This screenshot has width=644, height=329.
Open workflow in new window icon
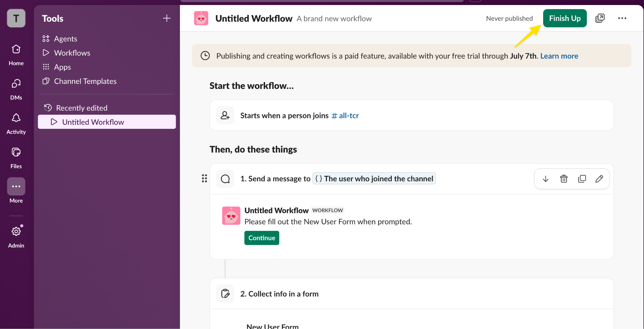click(600, 18)
